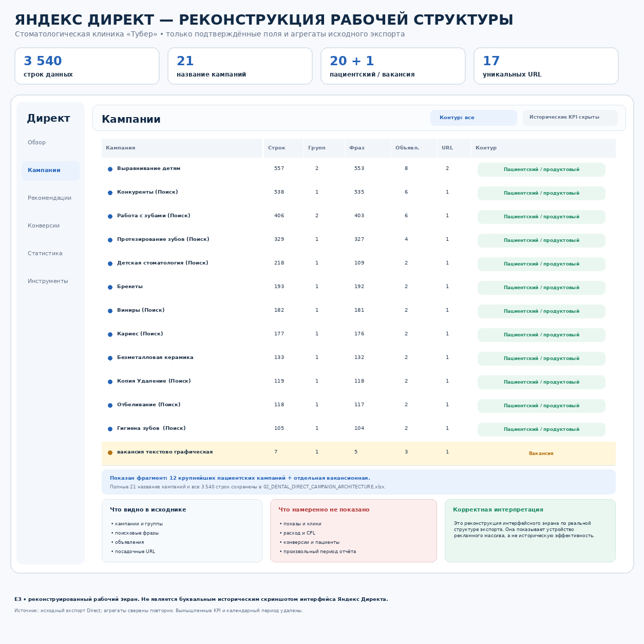This screenshot has width=644, height=644.
Task: Click the dot for Безметалловая керамика
Action: (110, 358)
